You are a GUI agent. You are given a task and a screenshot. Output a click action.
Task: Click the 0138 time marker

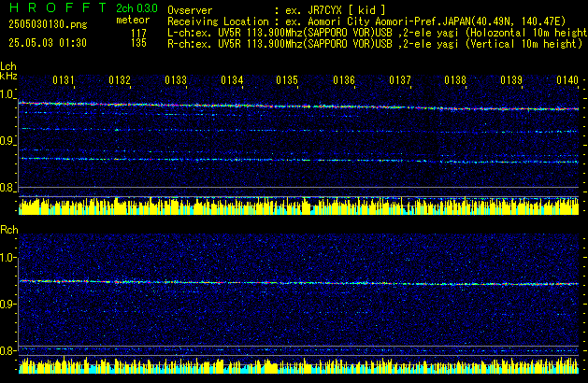(455, 80)
